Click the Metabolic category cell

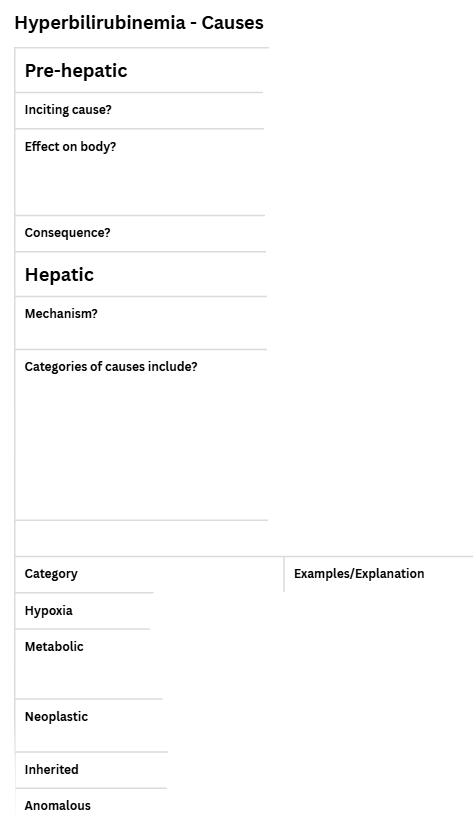[x=88, y=664]
